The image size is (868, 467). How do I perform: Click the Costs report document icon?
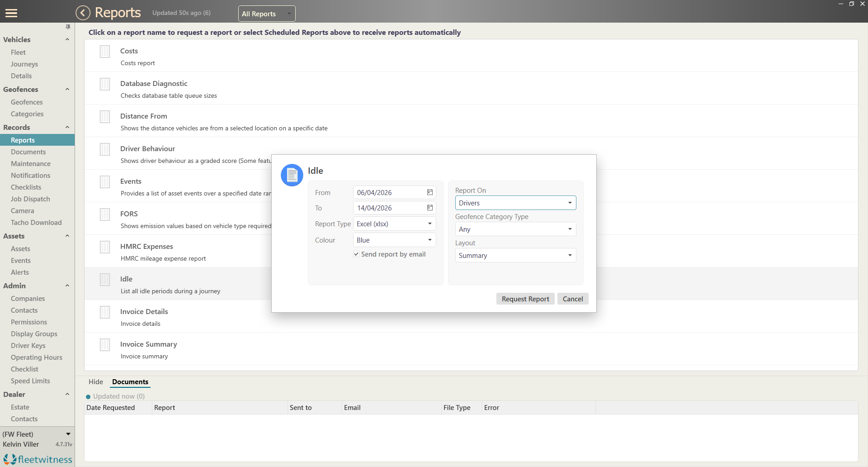click(x=105, y=52)
